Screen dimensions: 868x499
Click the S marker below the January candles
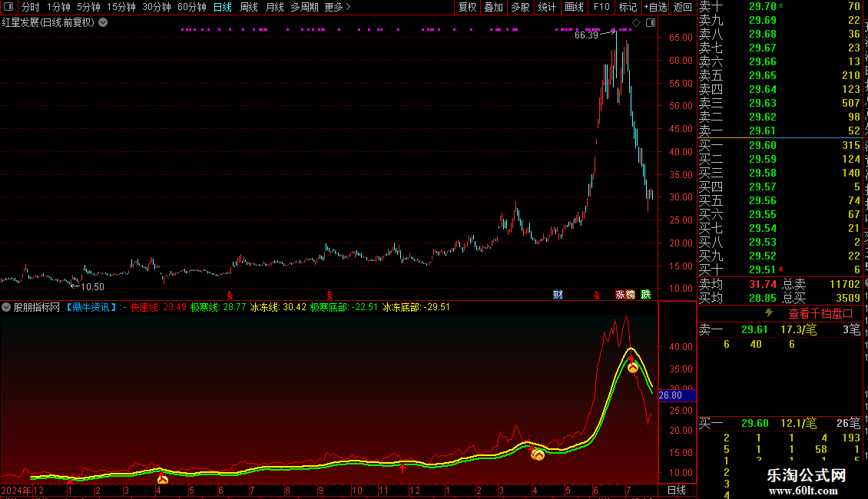pyautogui.click(x=230, y=296)
